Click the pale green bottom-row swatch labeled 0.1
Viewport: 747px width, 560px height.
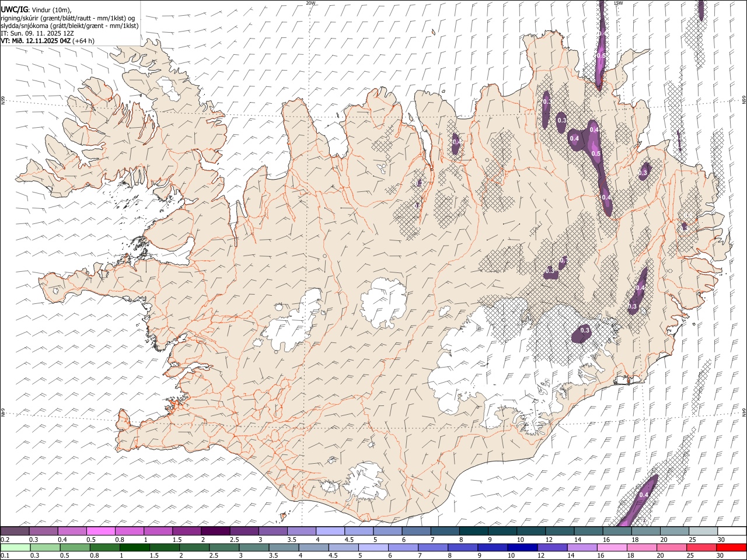pos(15,547)
